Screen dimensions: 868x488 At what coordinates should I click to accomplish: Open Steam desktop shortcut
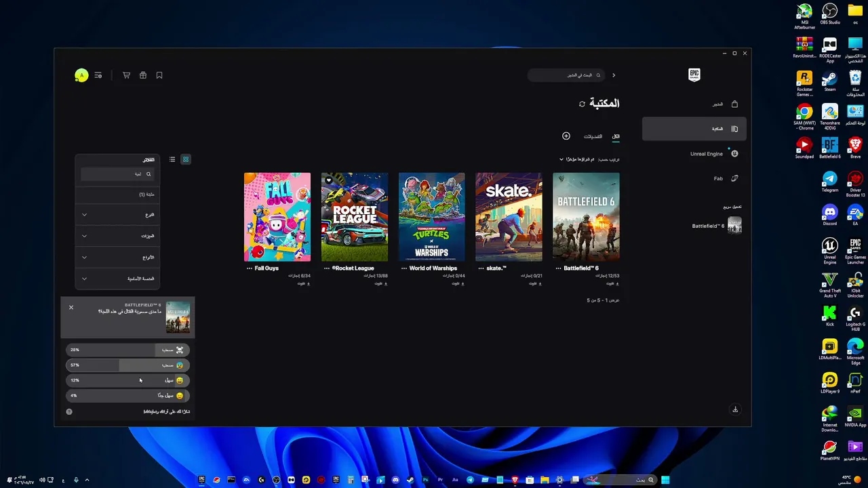tap(830, 81)
